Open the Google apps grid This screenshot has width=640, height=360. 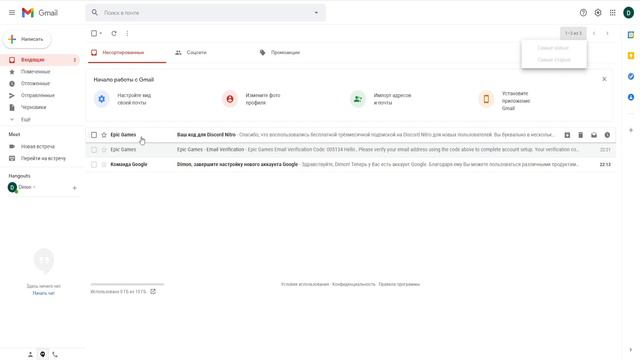click(613, 13)
